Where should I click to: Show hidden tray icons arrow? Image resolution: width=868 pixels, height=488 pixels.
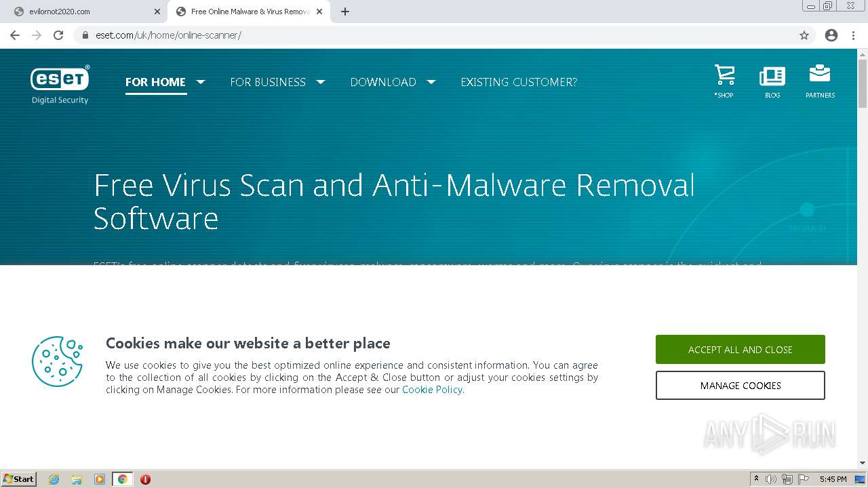[x=756, y=479]
